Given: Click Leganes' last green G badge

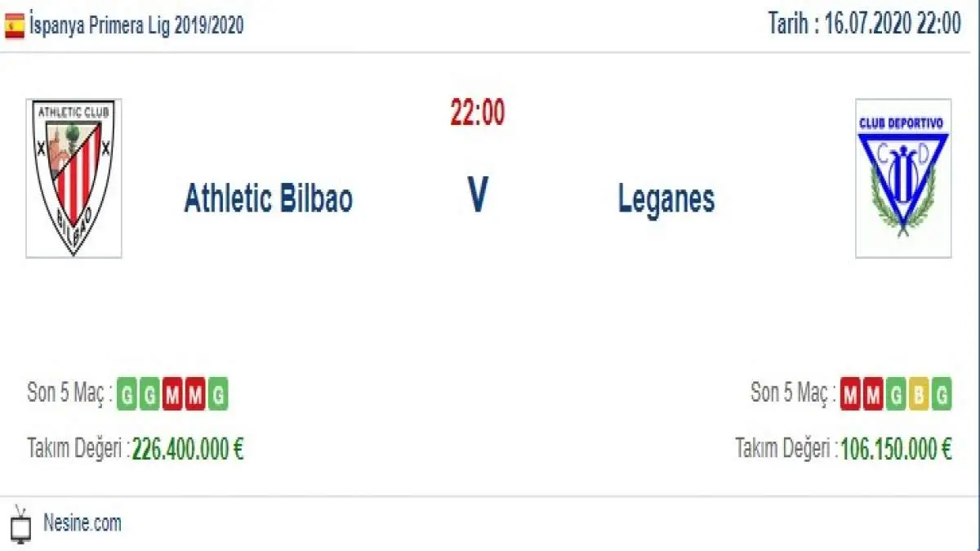Looking at the screenshot, I should (x=942, y=395).
